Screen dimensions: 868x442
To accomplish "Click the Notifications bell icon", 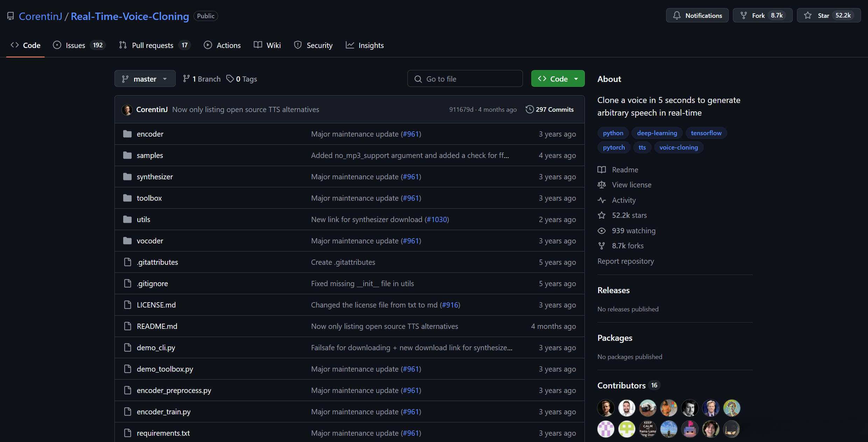I will (677, 15).
